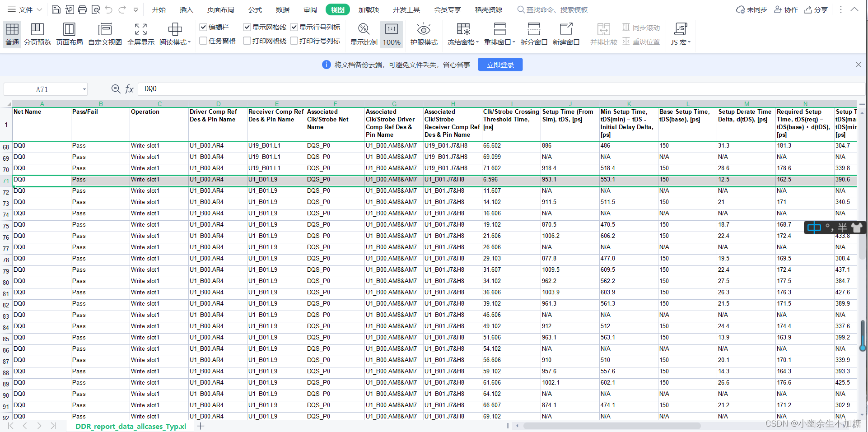The height and width of the screenshot is (432, 868).
Task: Click the Export to PDF icon
Action: [x=69, y=9]
